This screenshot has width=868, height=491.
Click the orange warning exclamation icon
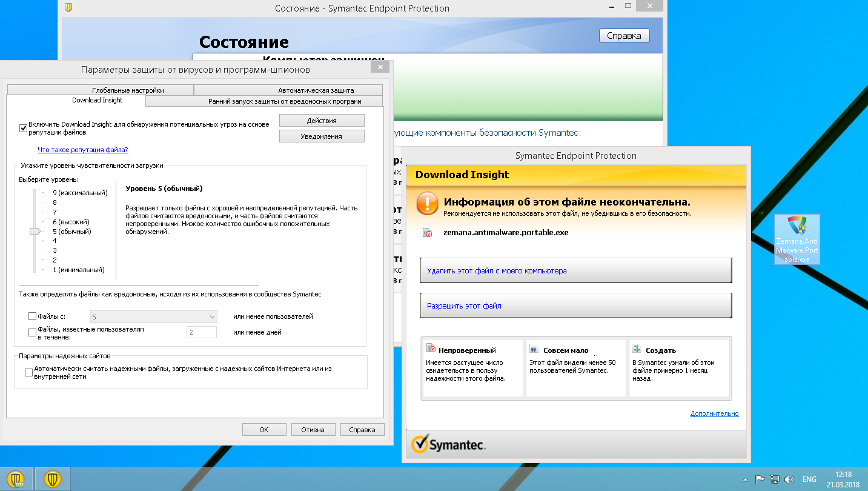pos(428,204)
